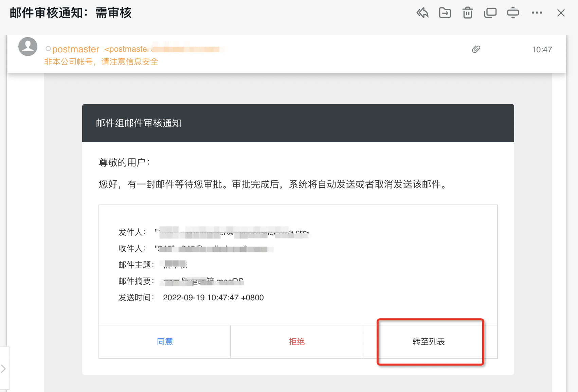Open the email in a new window icon

point(490,13)
